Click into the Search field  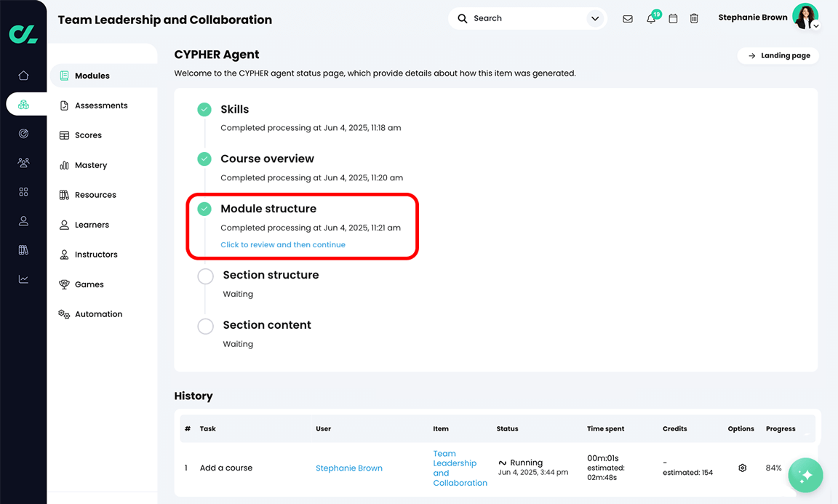click(524, 19)
